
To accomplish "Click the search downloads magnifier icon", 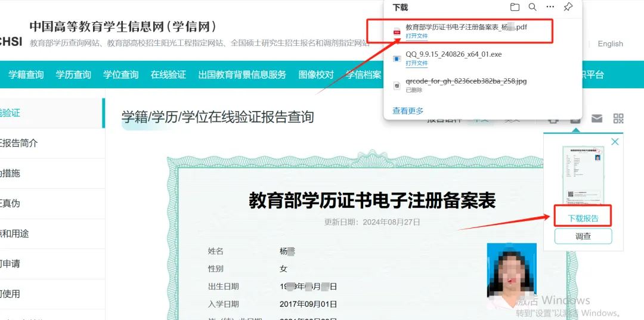I will (532, 7).
